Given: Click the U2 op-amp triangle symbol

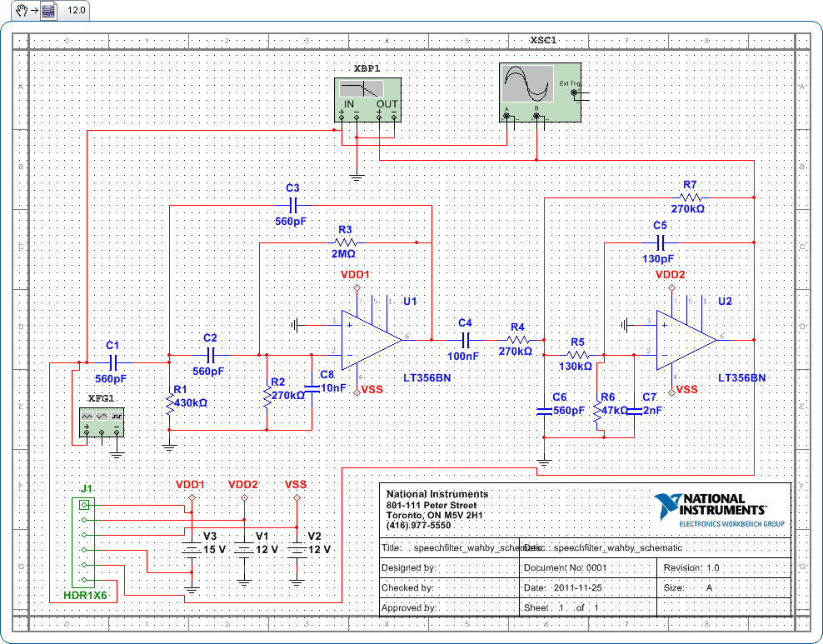Looking at the screenshot, I should pos(685,339).
